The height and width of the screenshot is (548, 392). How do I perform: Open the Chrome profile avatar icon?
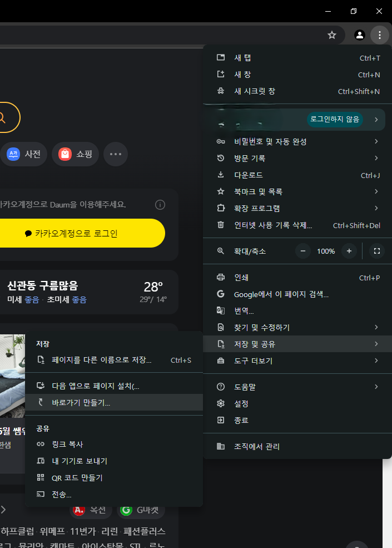click(x=360, y=35)
